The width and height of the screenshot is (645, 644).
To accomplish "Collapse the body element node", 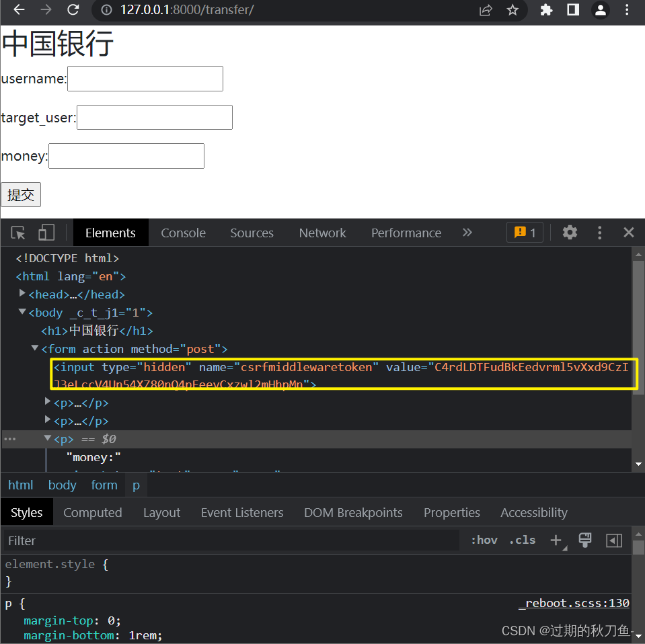I will (22, 312).
